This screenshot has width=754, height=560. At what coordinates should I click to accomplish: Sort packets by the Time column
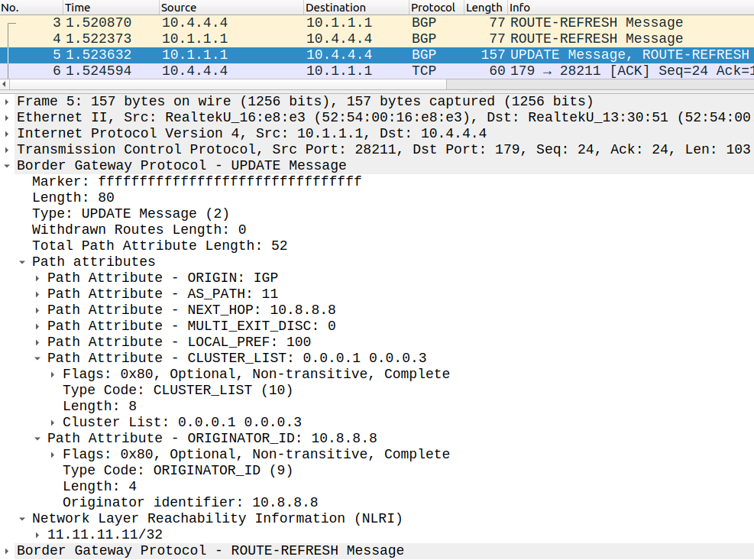point(111,7)
